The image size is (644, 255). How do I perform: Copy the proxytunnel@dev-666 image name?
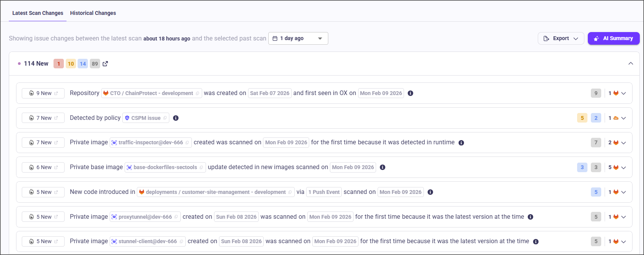(176, 217)
